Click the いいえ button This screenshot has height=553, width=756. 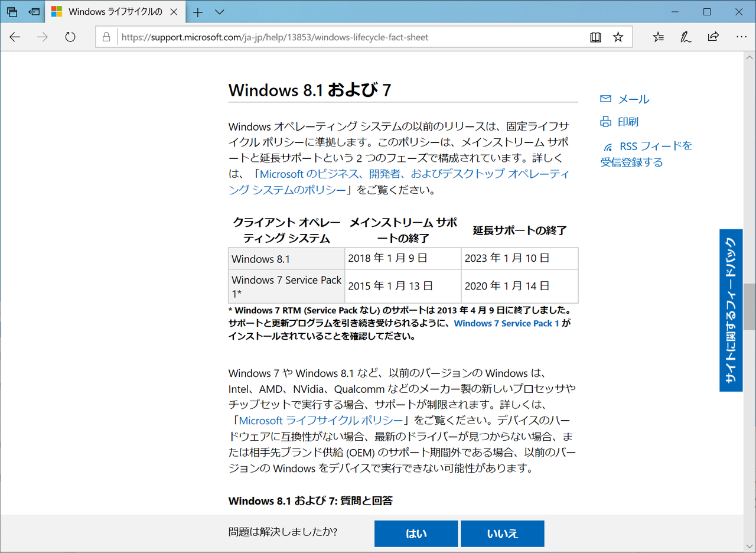click(502, 534)
